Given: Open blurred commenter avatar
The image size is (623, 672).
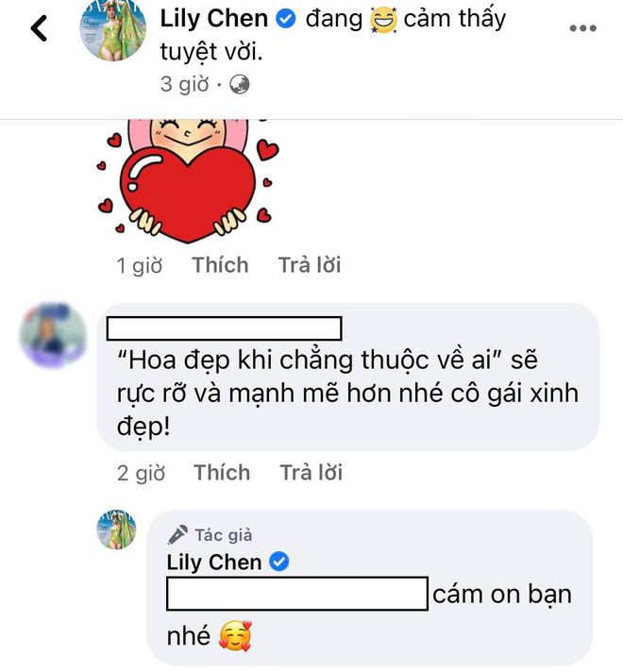Looking at the screenshot, I should [53, 336].
